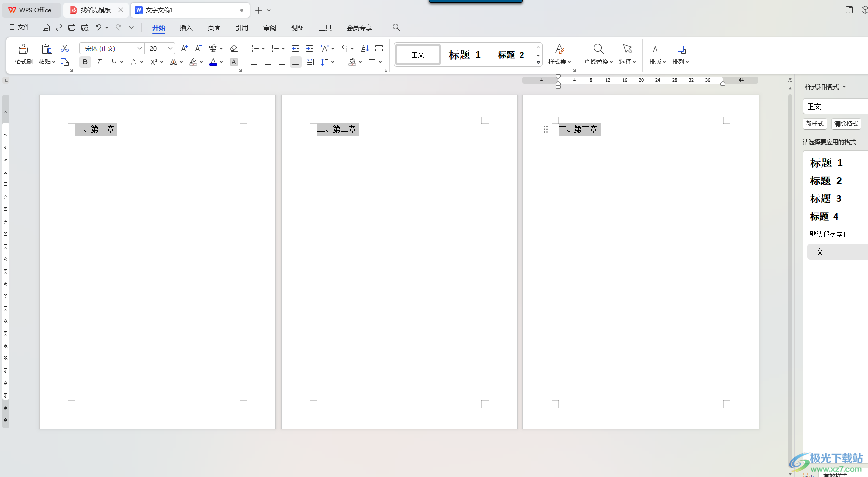Toggle Bold formatting

(x=85, y=62)
